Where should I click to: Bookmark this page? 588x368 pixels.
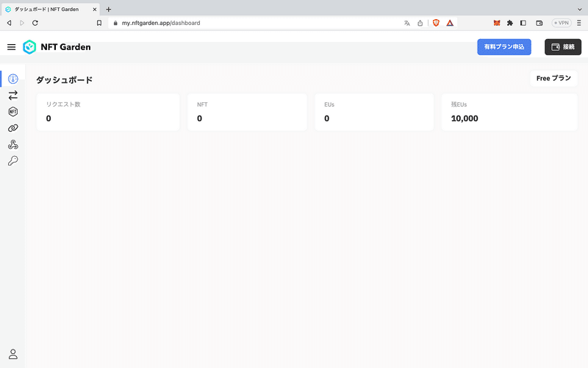(99, 23)
